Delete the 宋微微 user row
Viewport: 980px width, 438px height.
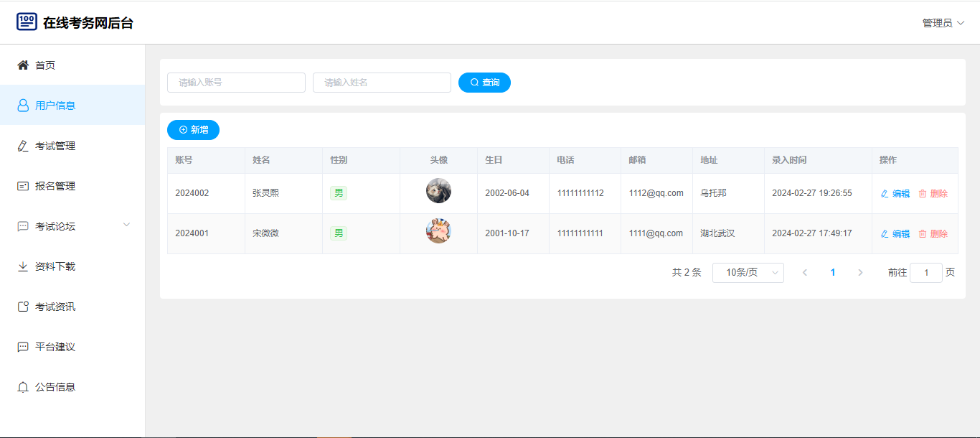click(933, 234)
